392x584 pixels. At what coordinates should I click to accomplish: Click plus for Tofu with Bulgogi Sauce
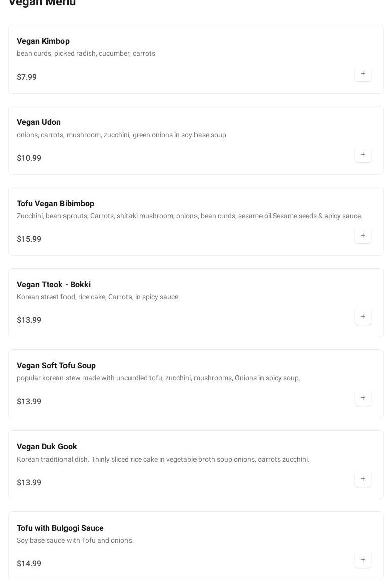click(363, 560)
